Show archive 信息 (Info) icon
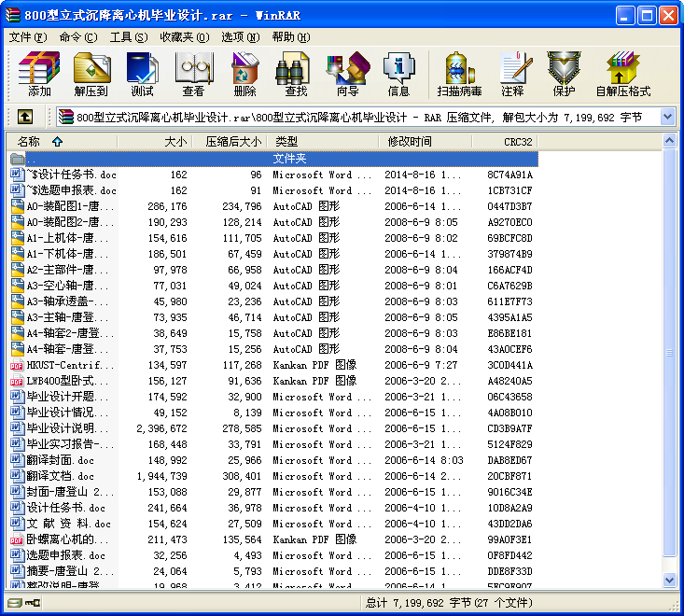 pyautogui.click(x=398, y=74)
